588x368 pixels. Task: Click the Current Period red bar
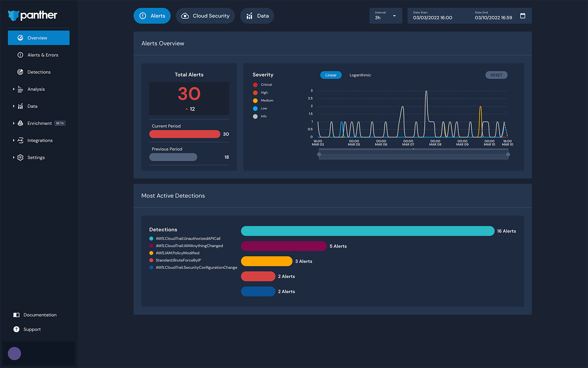click(x=184, y=134)
